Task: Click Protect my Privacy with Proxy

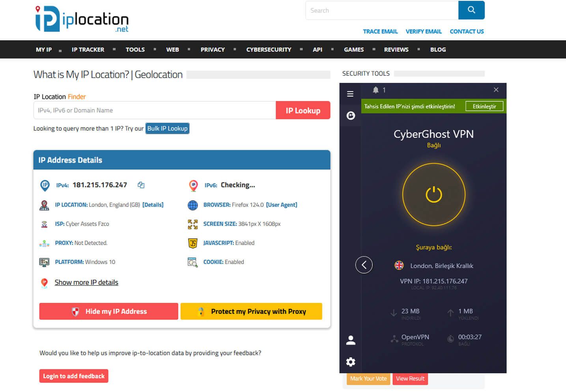Action: point(251,311)
